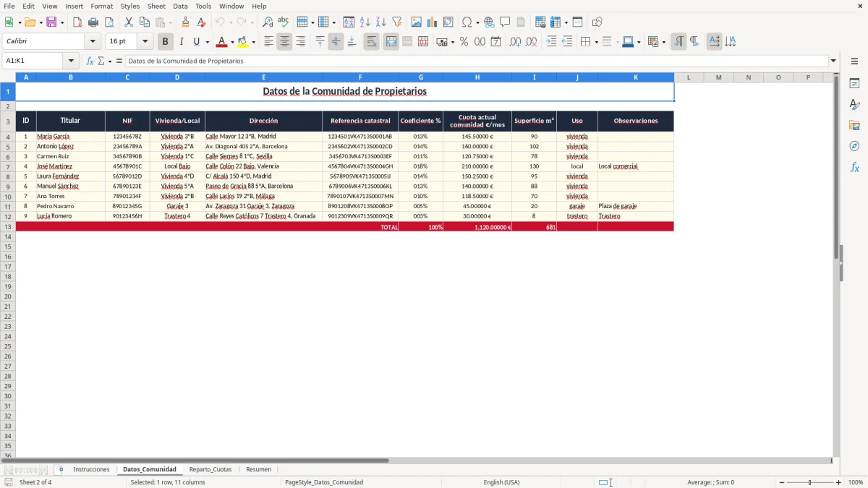
Task: Toggle Center Horizontally alignment
Action: coord(284,42)
